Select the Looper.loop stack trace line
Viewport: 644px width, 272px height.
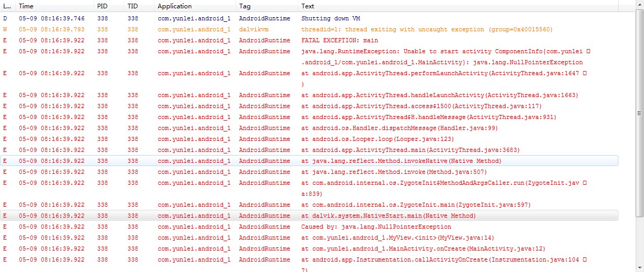coord(309,139)
